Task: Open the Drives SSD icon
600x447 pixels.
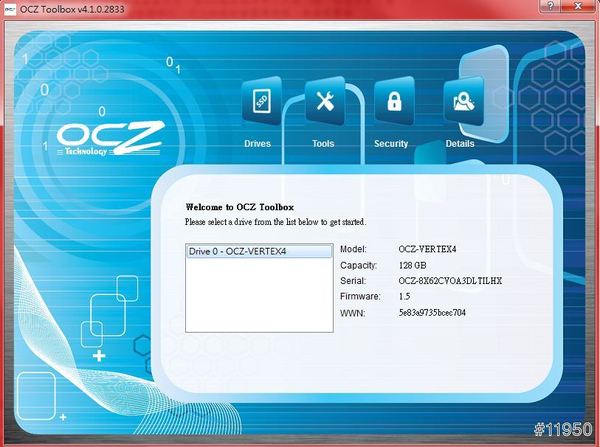Action: point(262,101)
